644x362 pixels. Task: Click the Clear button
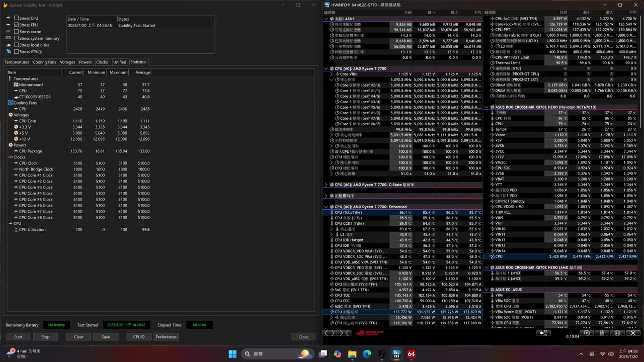click(78, 337)
